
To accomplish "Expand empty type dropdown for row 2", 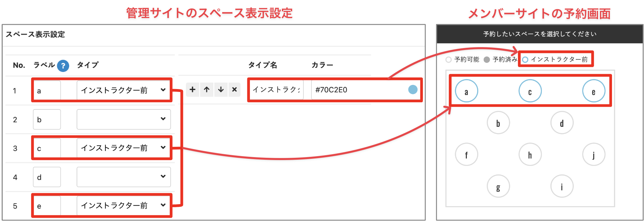I will [123, 119].
